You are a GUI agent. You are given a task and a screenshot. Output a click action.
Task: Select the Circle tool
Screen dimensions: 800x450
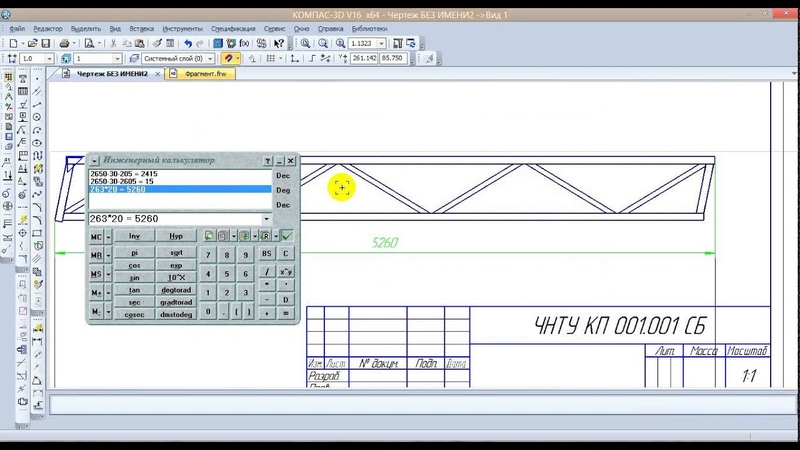click(x=37, y=117)
